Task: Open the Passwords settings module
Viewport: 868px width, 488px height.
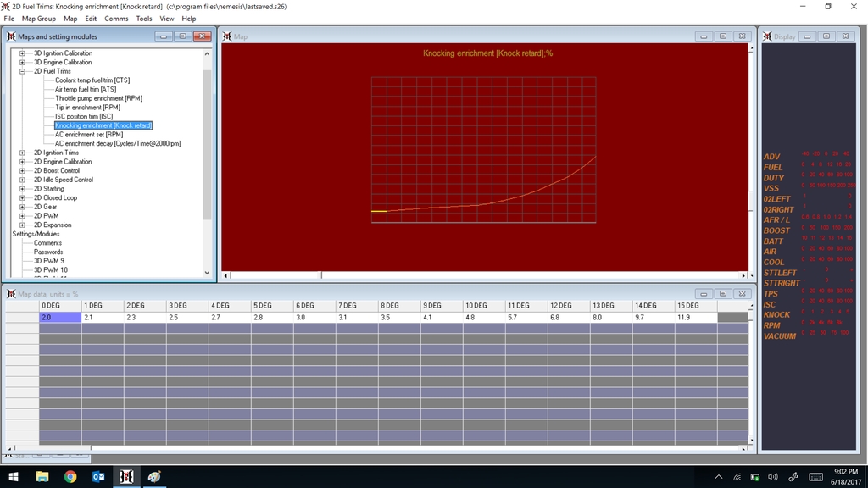Action: point(48,252)
